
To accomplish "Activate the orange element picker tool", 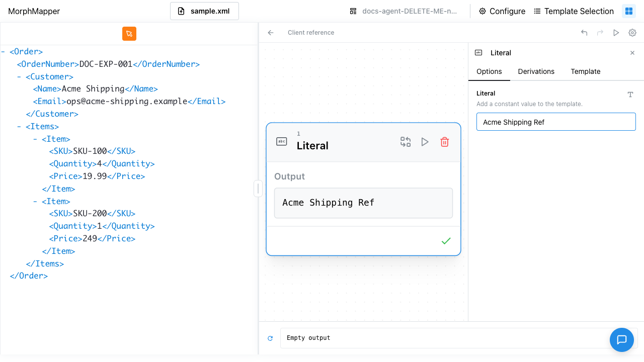I will (129, 34).
